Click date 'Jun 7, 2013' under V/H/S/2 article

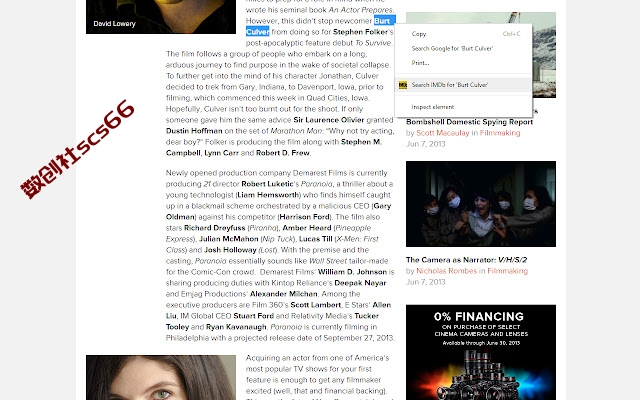click(425, 282)
